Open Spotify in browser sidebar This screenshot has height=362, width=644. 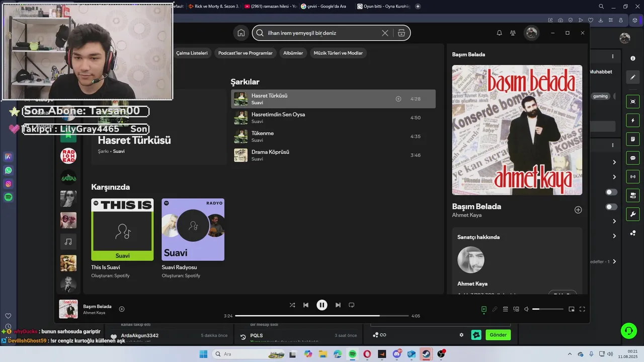tap(8, 198)
